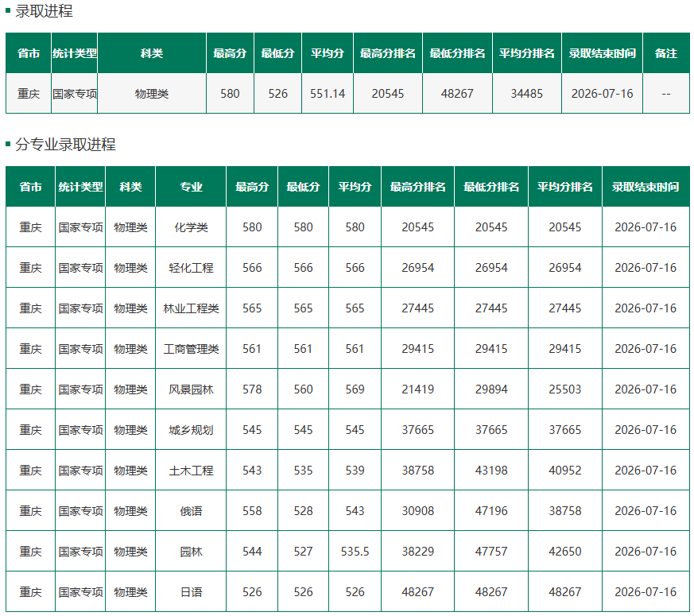Image resolution: width=694 pixels, height=616 pixels.
Task: Click the 城乡规划 major cell
Action: [191, 430]
